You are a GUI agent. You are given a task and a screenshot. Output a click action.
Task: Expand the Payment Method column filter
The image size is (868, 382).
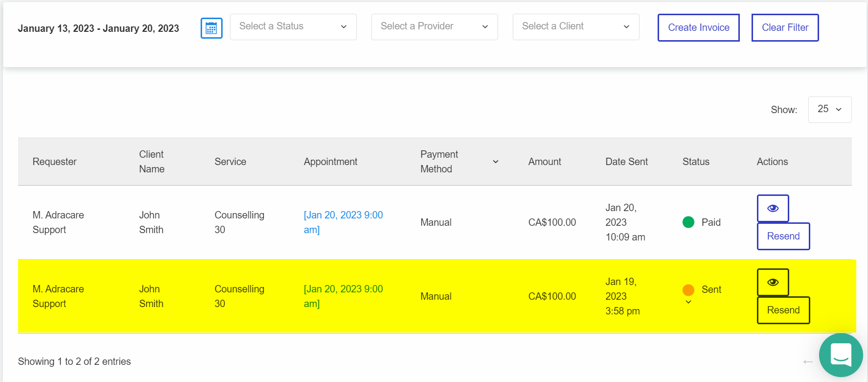pos(496,162)
